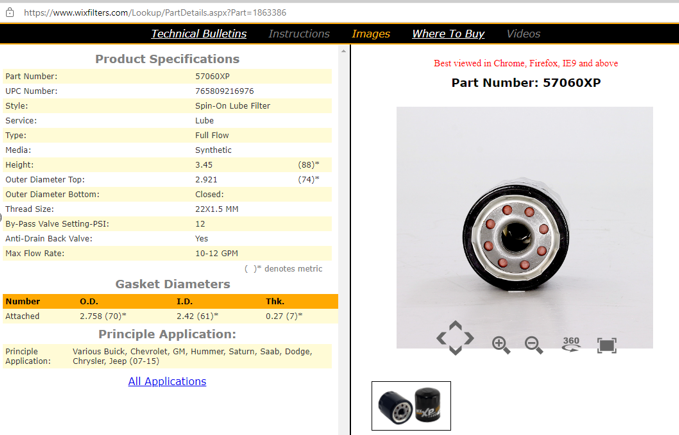Click the metric outer diameter value (74)
Viewport: 679px width, 435px height.
click(308, 180)
